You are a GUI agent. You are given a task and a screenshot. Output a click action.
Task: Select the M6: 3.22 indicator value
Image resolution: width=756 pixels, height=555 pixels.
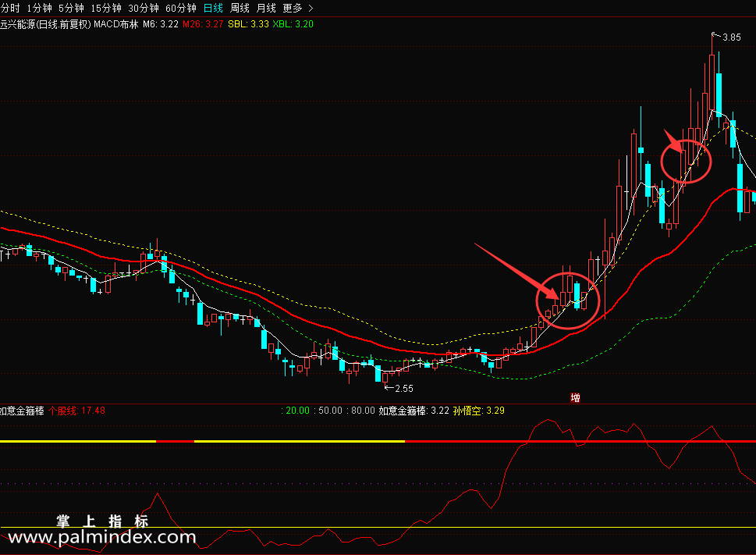click(161, 24)
